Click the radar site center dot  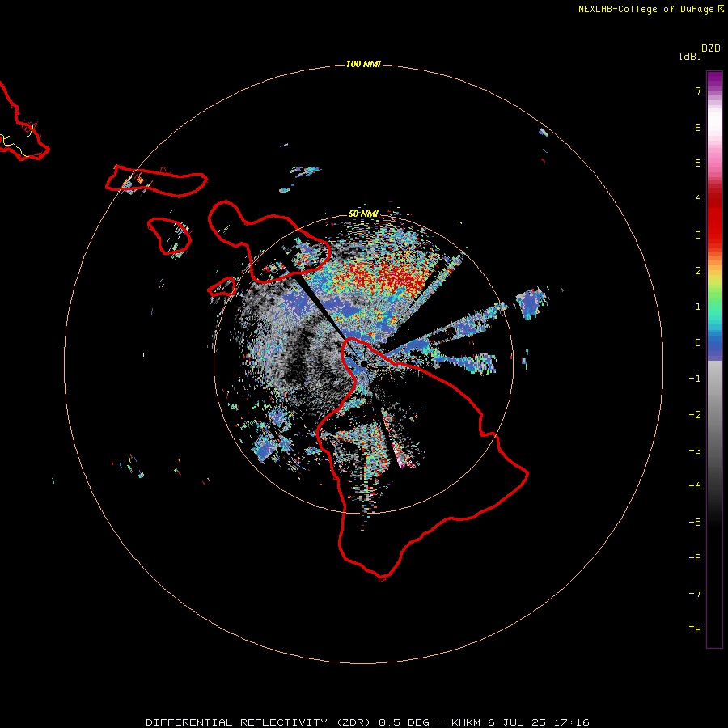coord(363,364)
